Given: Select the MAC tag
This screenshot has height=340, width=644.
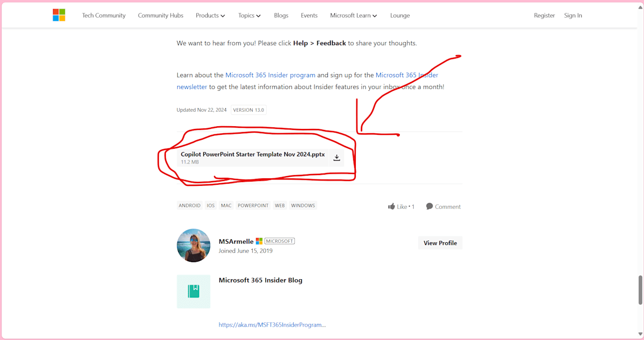Looking at the screenshot, I should click(226, 206).
